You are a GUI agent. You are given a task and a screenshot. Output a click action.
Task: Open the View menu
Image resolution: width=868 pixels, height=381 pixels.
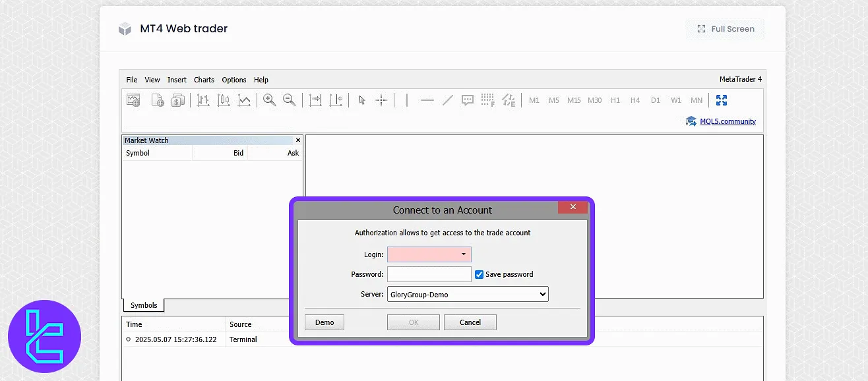pos(152,80)
